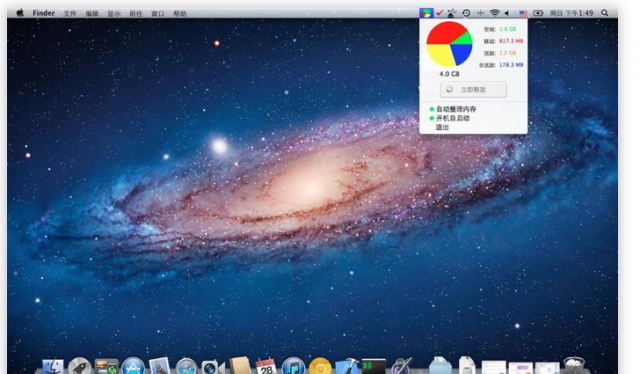Click the orange 1.2 GB active value
Viewport: 640px width, 374px height.
pyautogui.click(x=507, y=53)
